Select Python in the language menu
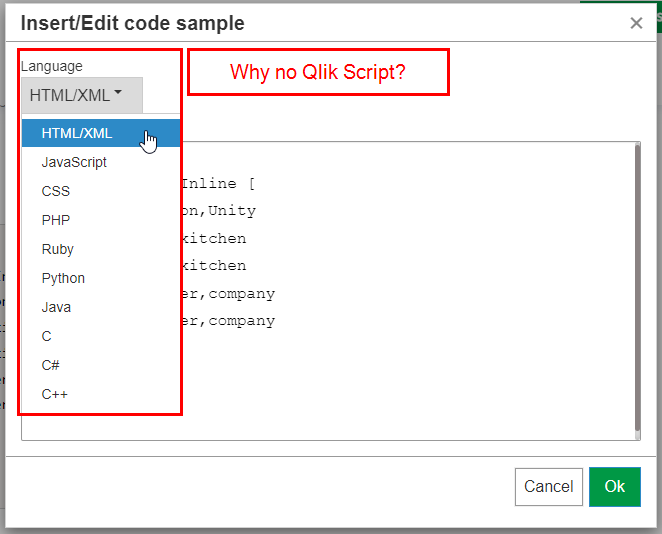The height and width of the screenshot is (534, 662). click(x=63, y=278)
